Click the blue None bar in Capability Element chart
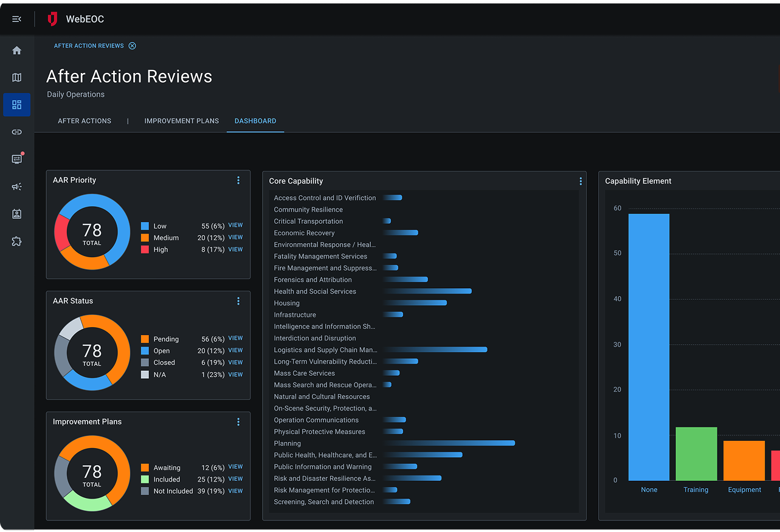780x532 pixels. click(649, 347)
